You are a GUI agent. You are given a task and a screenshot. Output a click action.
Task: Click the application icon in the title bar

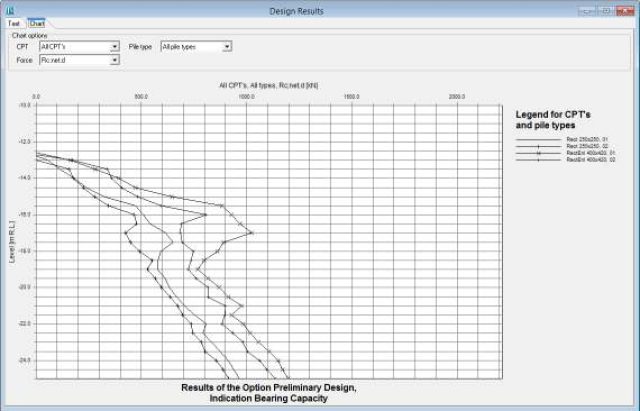point(8,9)
